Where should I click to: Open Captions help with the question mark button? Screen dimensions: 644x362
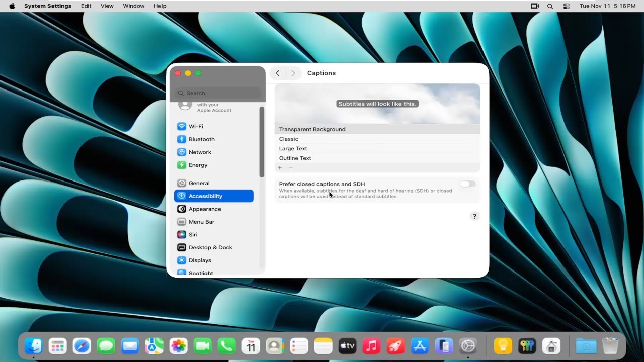point(474,216)
